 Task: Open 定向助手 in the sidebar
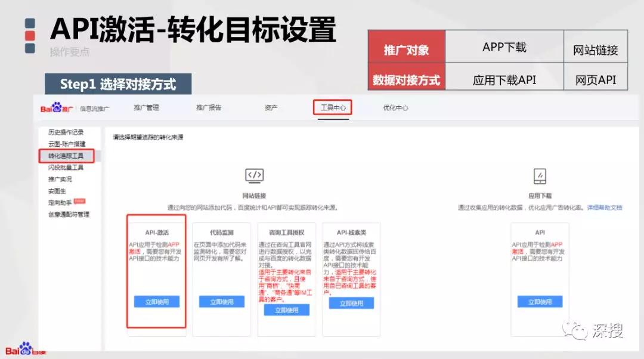[60, 203]
